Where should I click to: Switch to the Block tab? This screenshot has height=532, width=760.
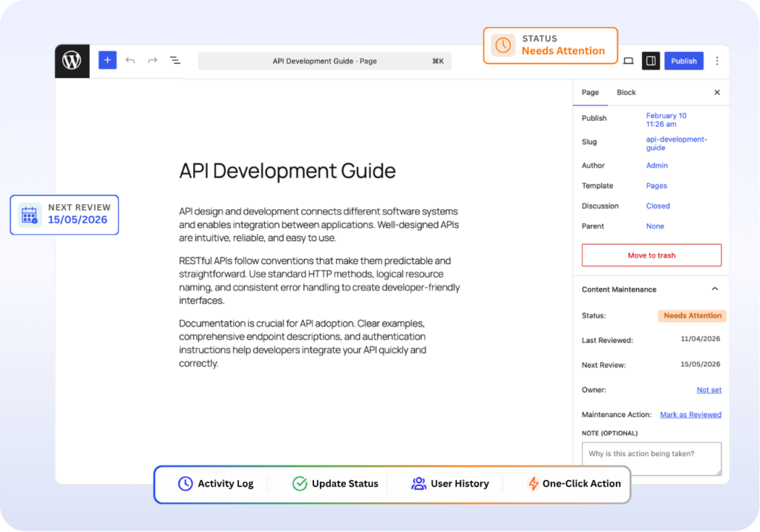click(x=626, y=93)
